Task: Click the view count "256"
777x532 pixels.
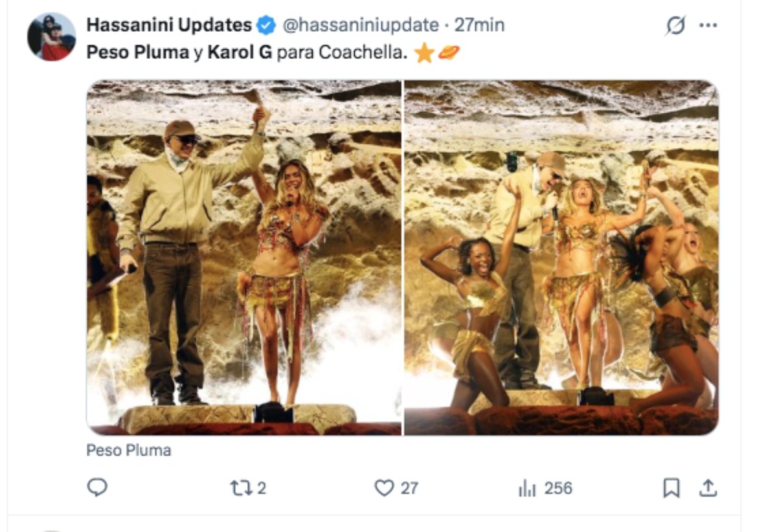Action: click(557, 488)
